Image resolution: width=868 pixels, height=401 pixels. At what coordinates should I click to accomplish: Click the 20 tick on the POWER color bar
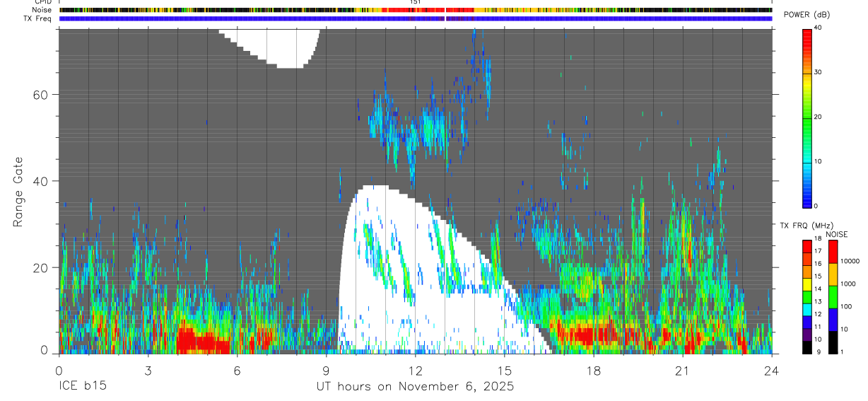click(x=819, y=117)
